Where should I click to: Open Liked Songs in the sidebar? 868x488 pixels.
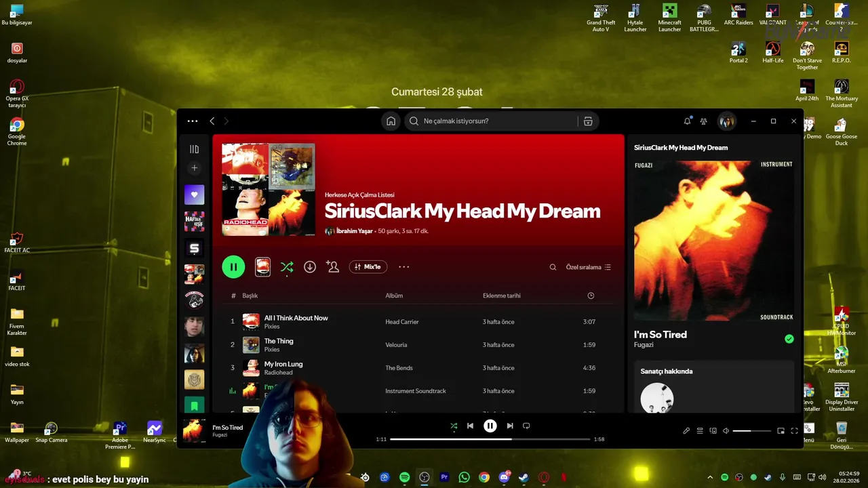coord(194,195)
